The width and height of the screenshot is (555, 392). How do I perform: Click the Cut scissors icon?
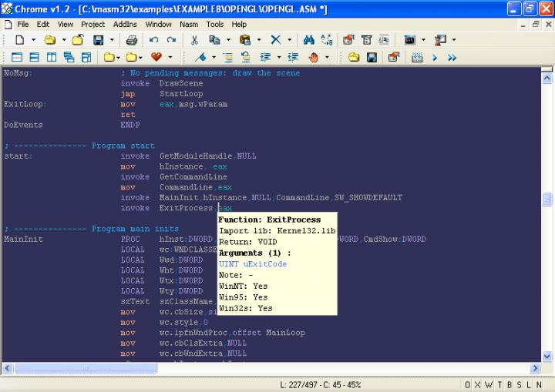click(x=194, y=39)
